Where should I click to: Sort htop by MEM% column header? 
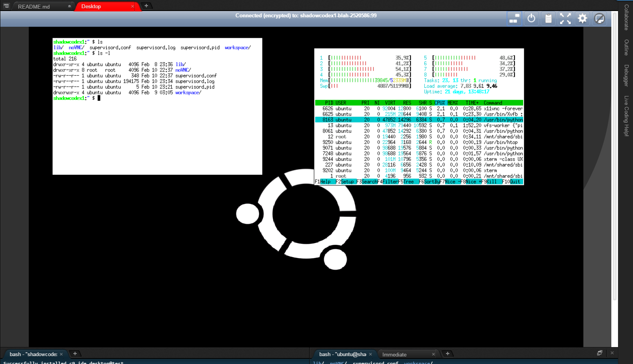[x=453, y=103]
